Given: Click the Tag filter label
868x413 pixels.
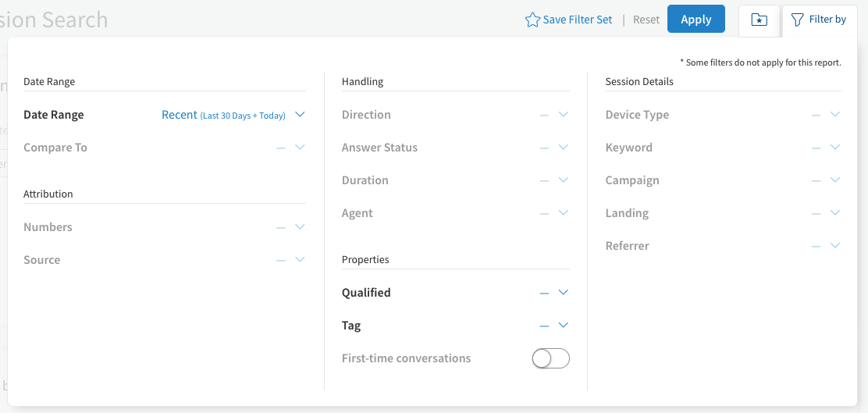Looking at the screenshot, I should [x=351, y=326].
